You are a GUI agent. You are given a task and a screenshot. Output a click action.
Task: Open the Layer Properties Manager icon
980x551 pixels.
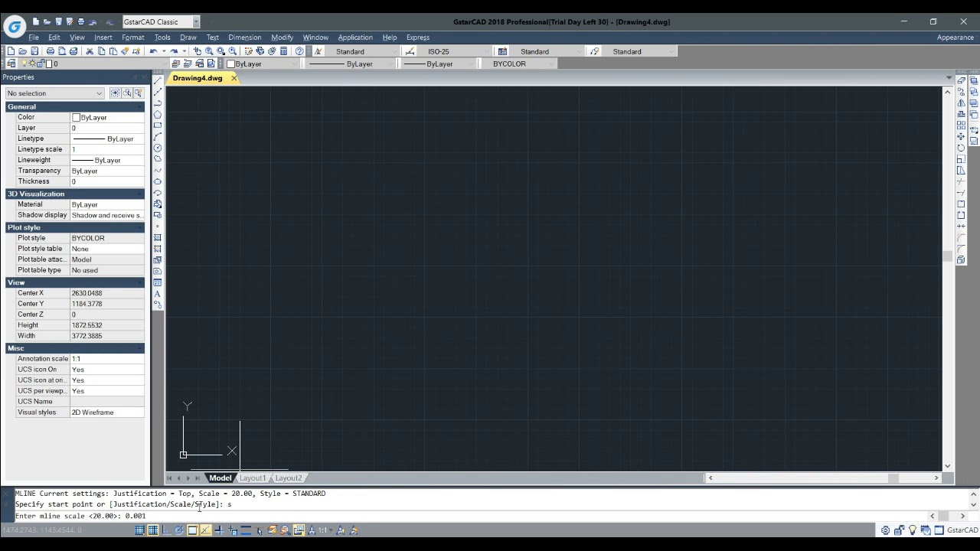point(11,64)
